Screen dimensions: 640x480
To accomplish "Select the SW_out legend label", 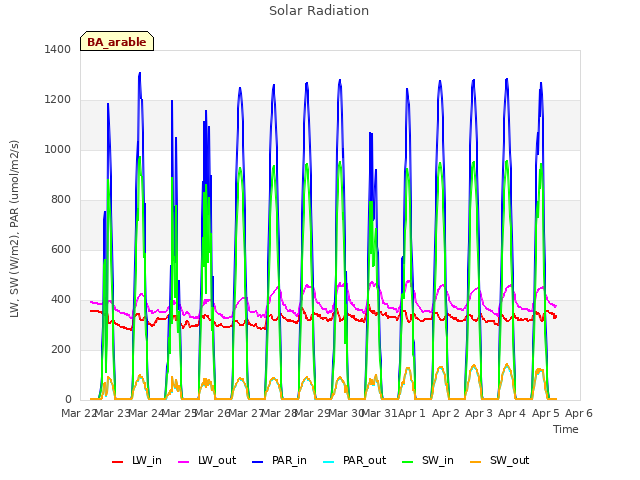I will click(510, 460).
